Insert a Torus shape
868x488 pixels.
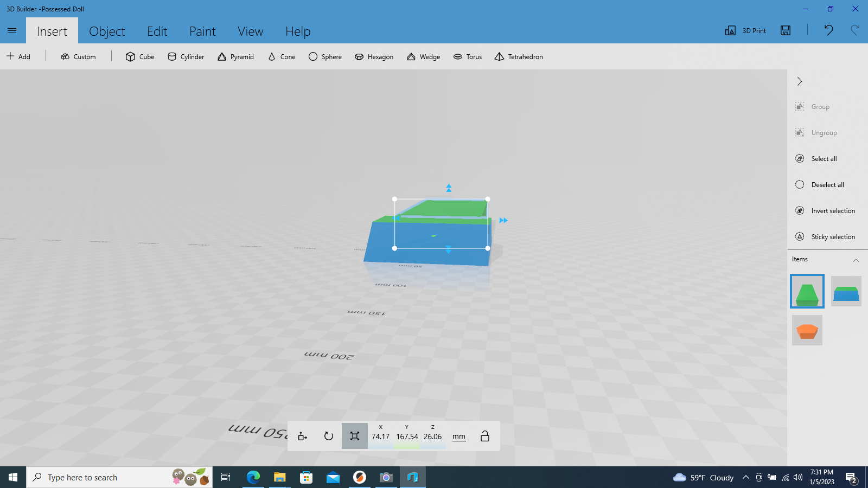pyautogui.click(x=467, y=56)
